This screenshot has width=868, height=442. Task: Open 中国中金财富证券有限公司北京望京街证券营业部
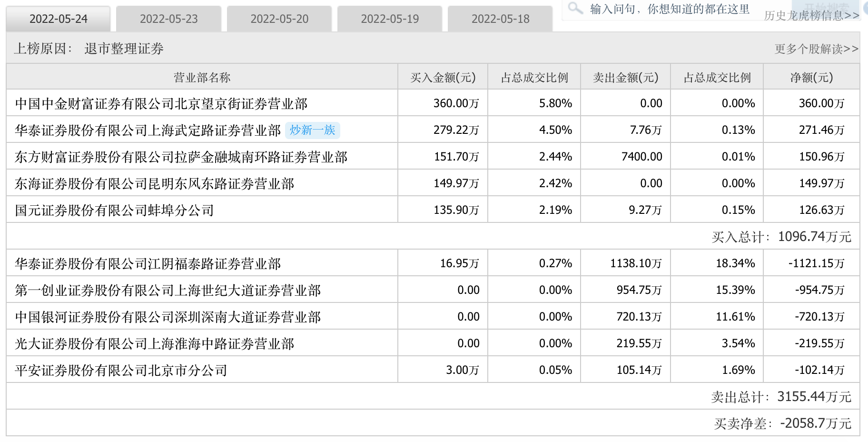[161, 103]
